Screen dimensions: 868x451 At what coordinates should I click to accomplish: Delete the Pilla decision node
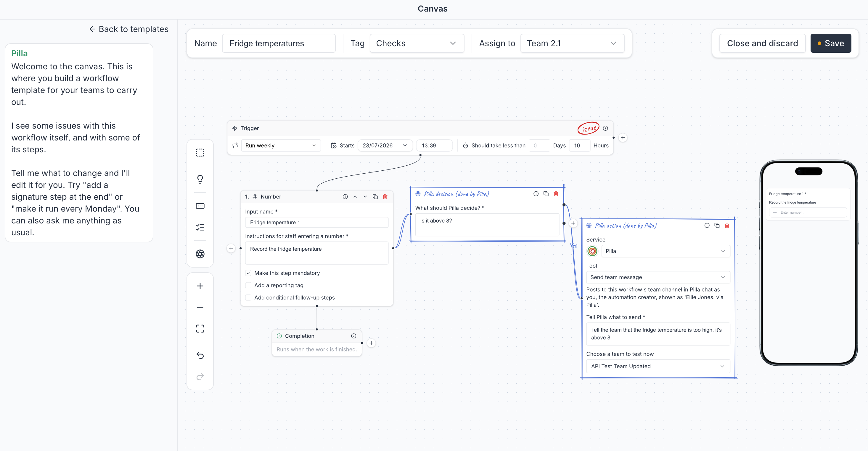pos(556,193)
